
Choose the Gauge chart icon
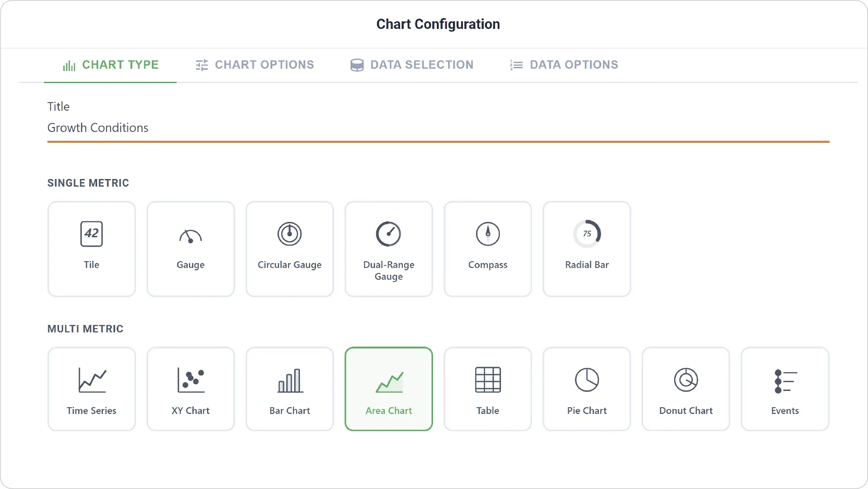pos(190,236)
